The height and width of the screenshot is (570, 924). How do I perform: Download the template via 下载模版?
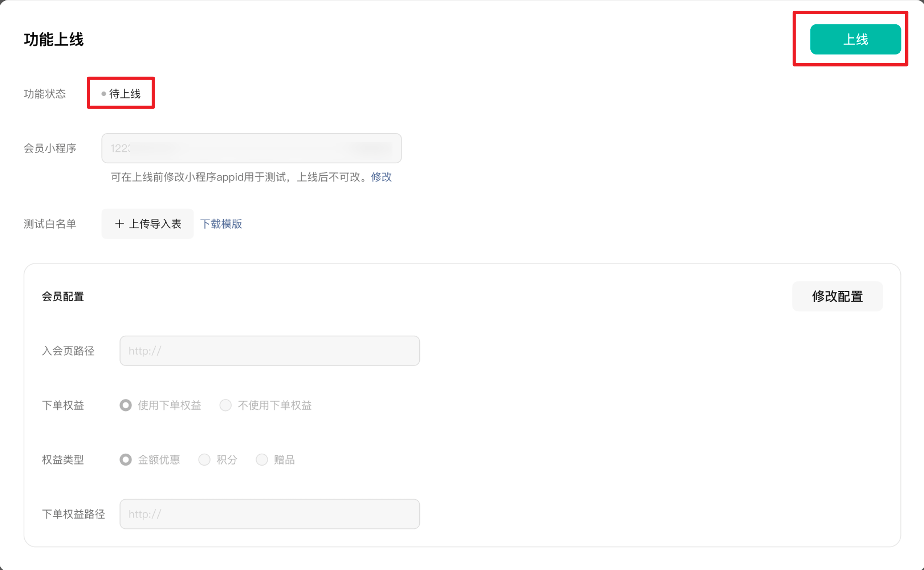(x=221, y=224)
